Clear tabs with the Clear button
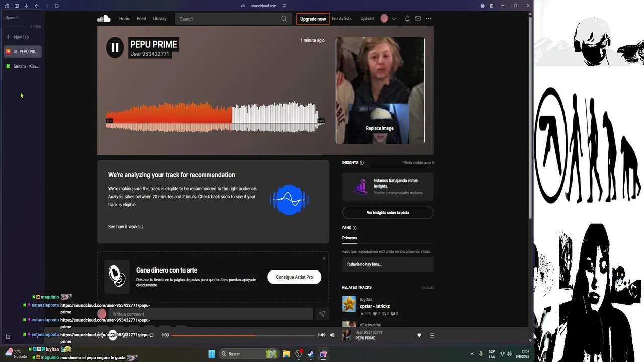644x362 pixels. (x=35, y=26)
